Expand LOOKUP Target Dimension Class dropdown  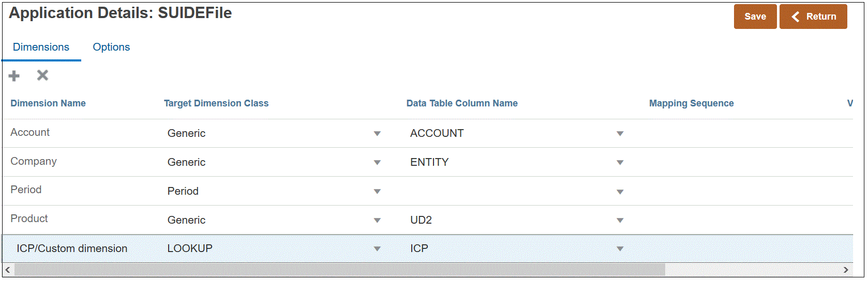pos(377,249)
